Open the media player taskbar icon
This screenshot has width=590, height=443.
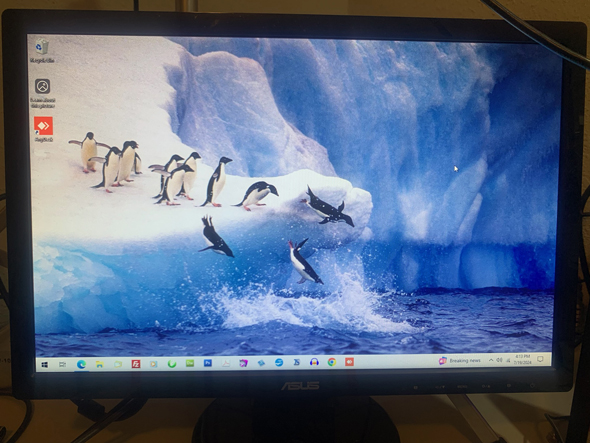pyautogui.click(x=154, y=364)
